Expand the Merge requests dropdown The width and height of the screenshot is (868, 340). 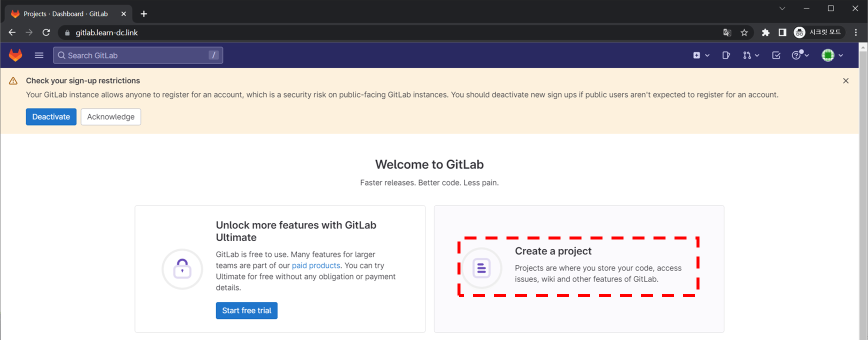(750, 55)
